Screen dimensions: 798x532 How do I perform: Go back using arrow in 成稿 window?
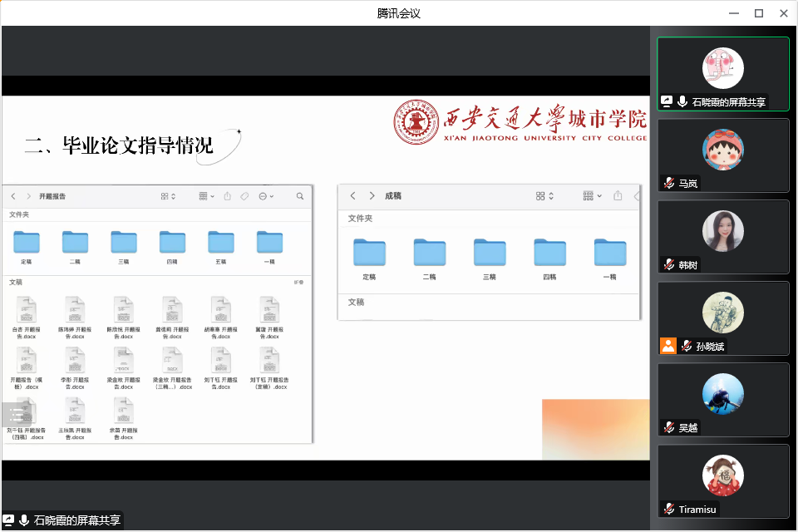point(353,196)
